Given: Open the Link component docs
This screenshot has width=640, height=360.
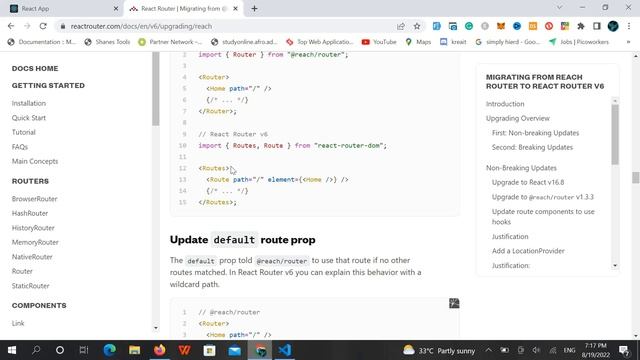Looking at the screenshot, I should tap(18, 323).
